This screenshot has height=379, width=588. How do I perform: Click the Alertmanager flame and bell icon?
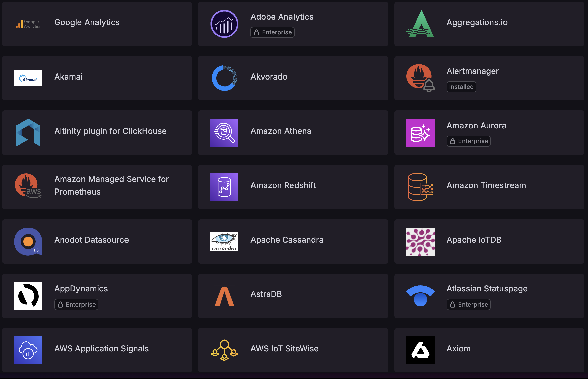click(421, 78)
